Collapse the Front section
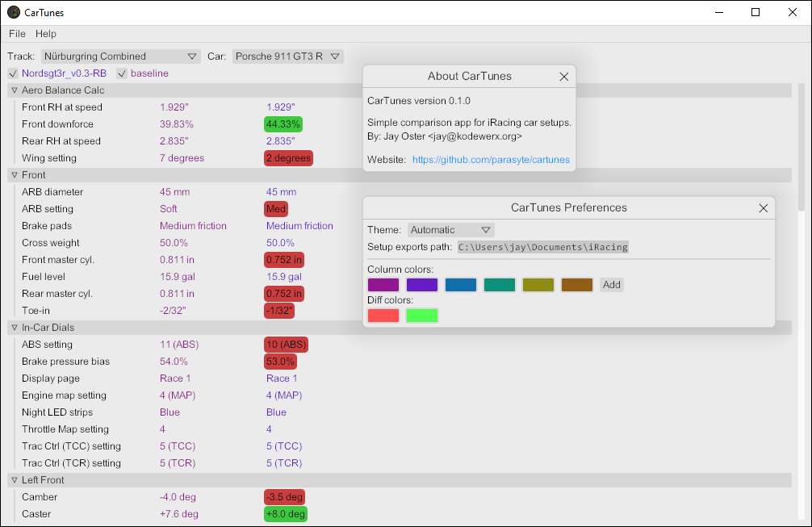This screenshot has height=527, width=812. [15, 175]
